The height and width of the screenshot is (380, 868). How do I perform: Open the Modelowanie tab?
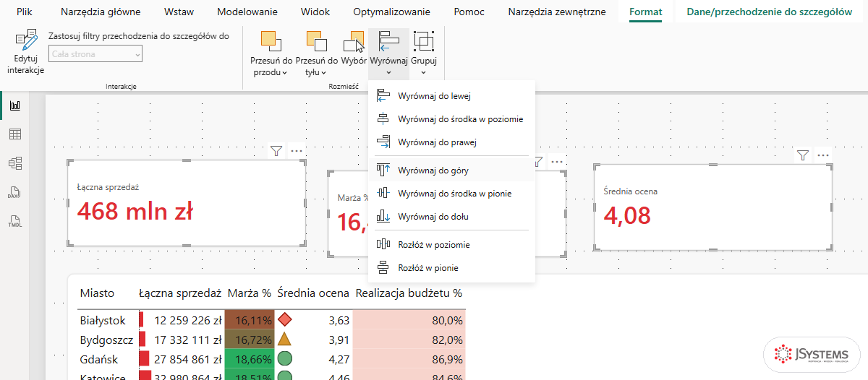click(247, 12)
